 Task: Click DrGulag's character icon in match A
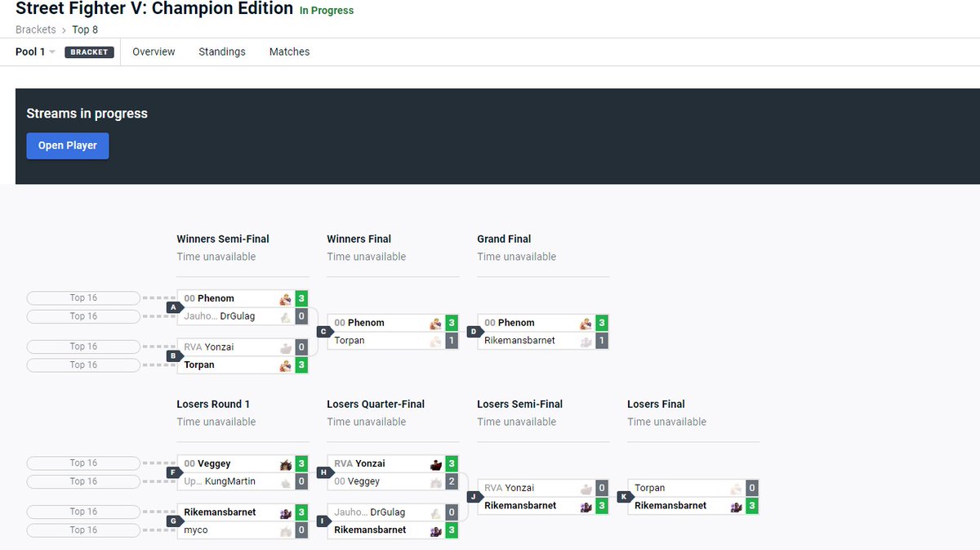(x=285, y=316)
